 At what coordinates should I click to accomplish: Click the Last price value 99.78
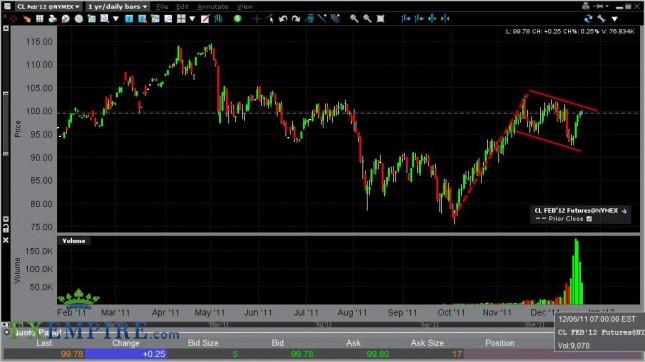[x=72, y=354]
